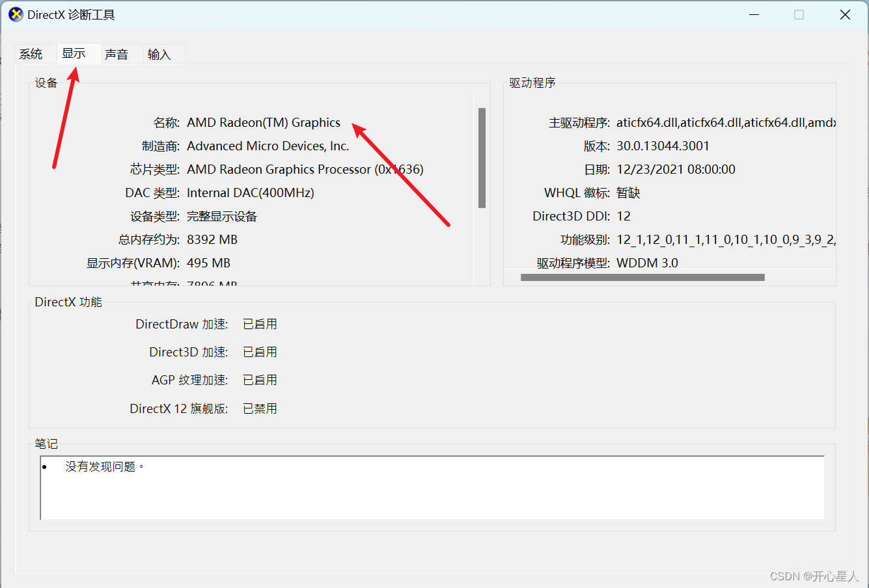Select manufacturer 'Advanced Micro Devices, Inc.'

click(268, 146)
